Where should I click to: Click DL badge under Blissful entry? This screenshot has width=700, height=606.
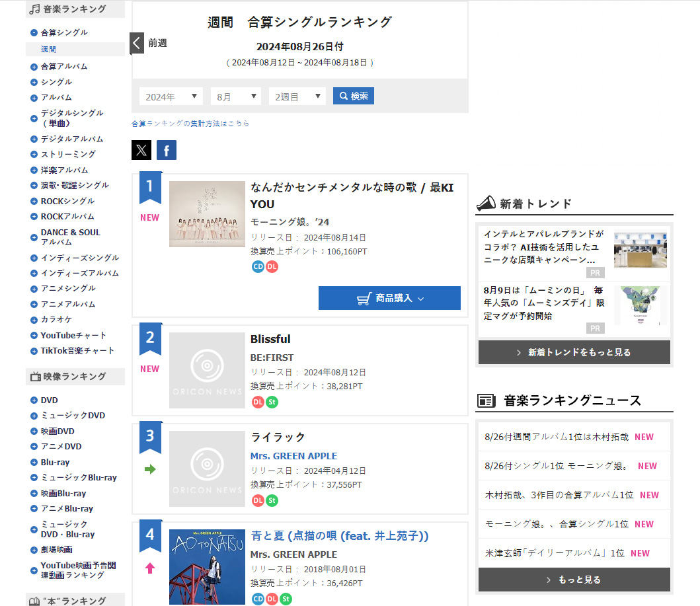(258, 402)
